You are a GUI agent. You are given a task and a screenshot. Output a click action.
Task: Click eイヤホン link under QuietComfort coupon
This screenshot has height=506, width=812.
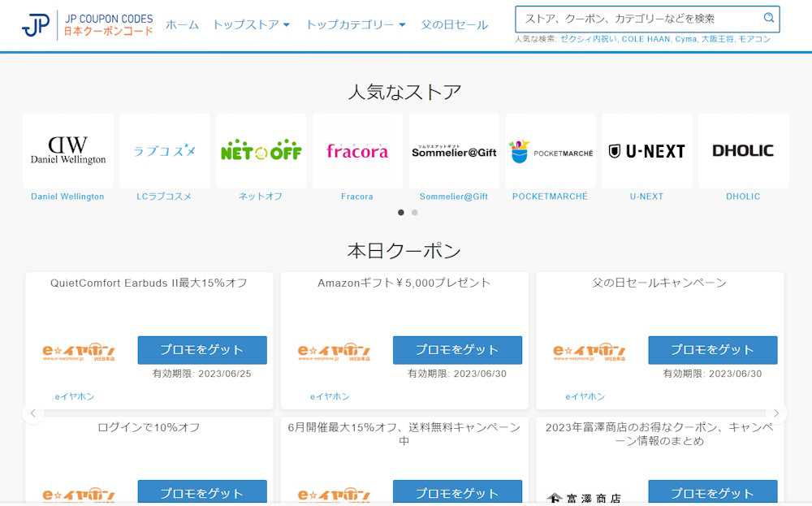pos(75,396)
